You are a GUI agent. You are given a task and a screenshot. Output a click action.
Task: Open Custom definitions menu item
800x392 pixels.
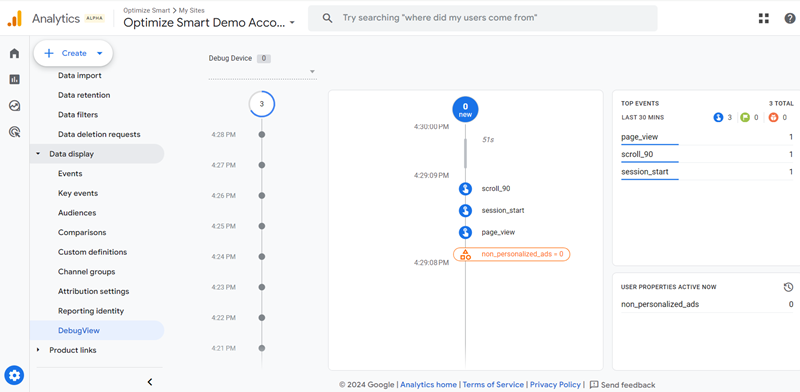92,252
